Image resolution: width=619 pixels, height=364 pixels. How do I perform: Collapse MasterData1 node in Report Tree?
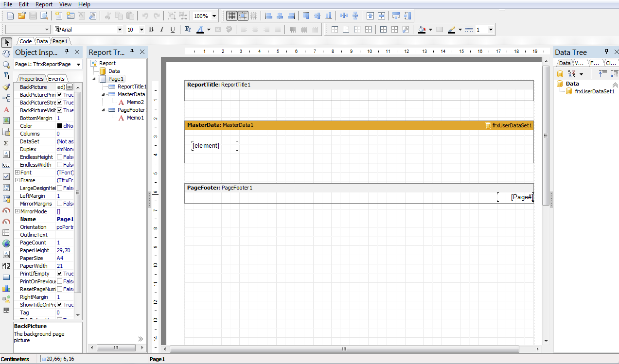pos(104,94)
